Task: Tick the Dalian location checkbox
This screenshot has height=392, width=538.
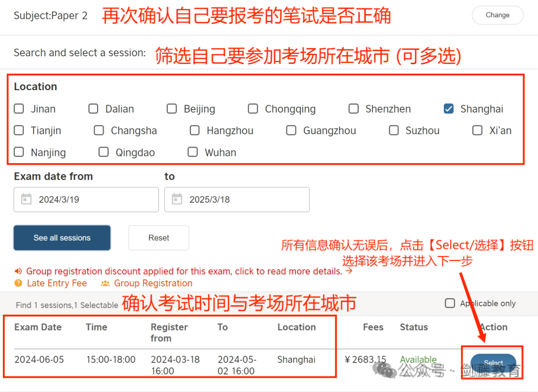Action: 93,109
